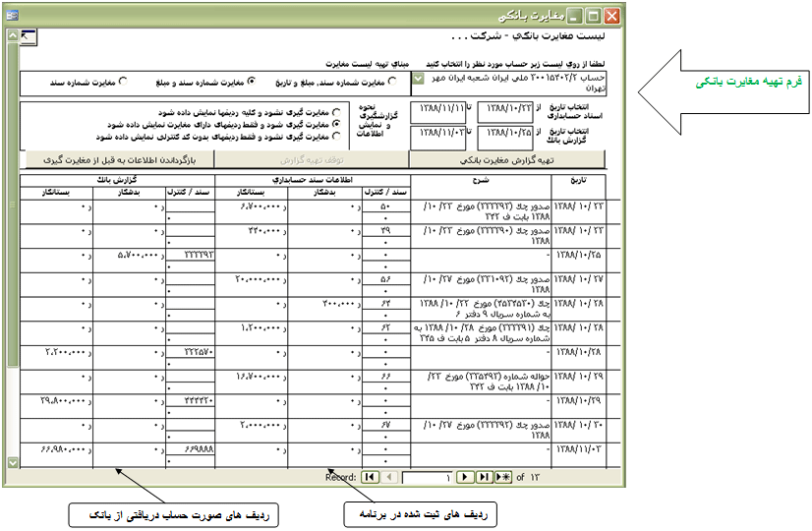Select the مغایرت شماره سند، مبلغ و تاریخ radio option
This screenshot has width=812, height=531.
[x=392, y=82]
